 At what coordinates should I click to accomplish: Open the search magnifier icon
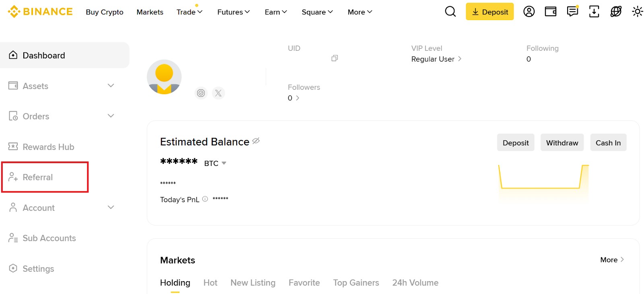coord(450,12)
